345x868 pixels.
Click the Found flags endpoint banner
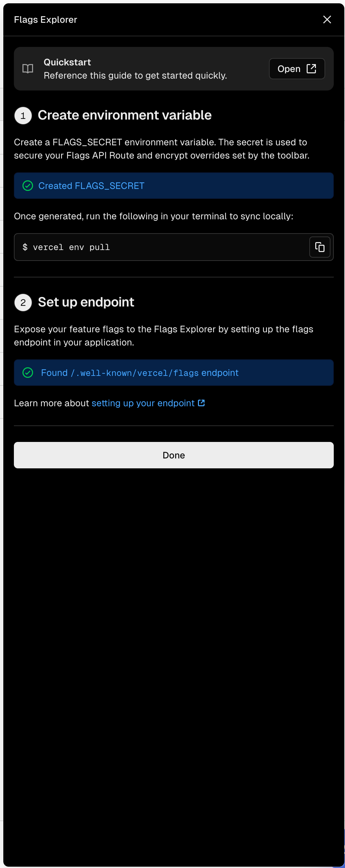coord(174,373)
